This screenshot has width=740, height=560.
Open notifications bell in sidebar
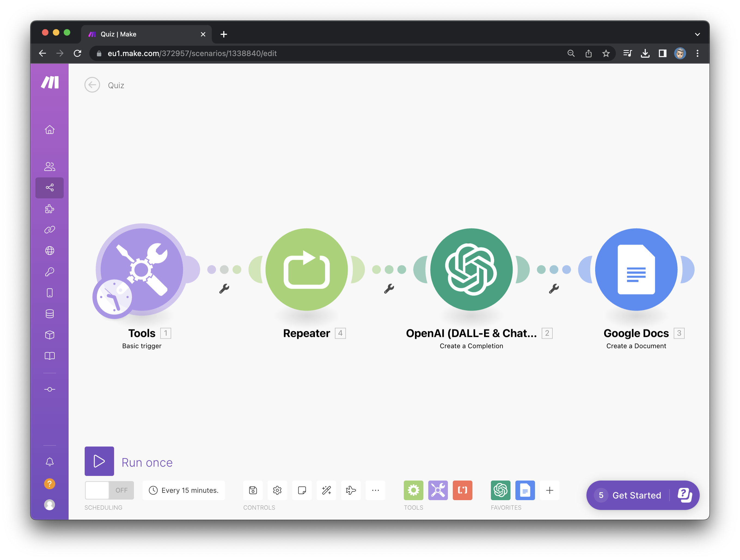(x=50, y=462)
